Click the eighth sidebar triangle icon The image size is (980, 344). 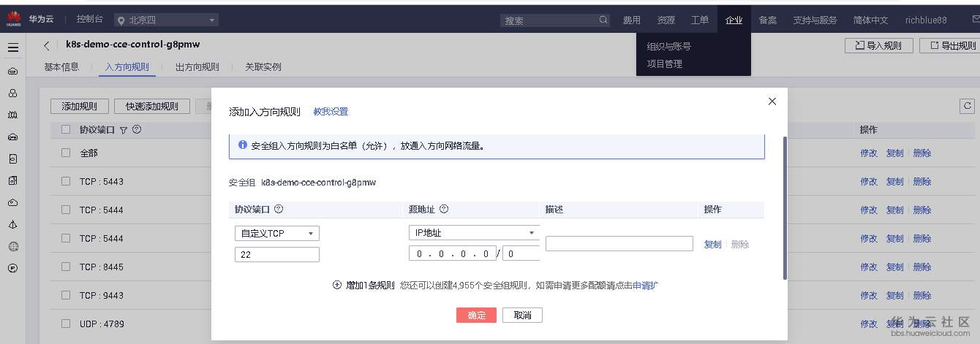coord(13,224)
